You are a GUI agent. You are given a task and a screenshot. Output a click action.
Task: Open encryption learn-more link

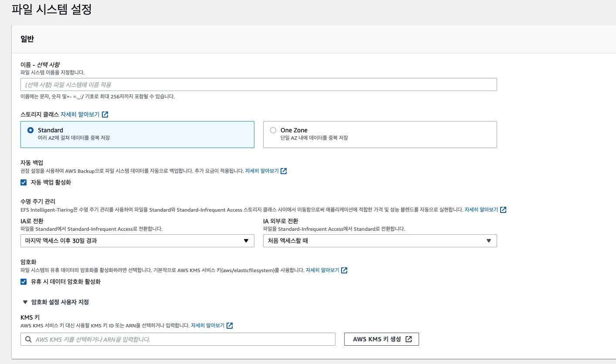[x=322, y=270]
